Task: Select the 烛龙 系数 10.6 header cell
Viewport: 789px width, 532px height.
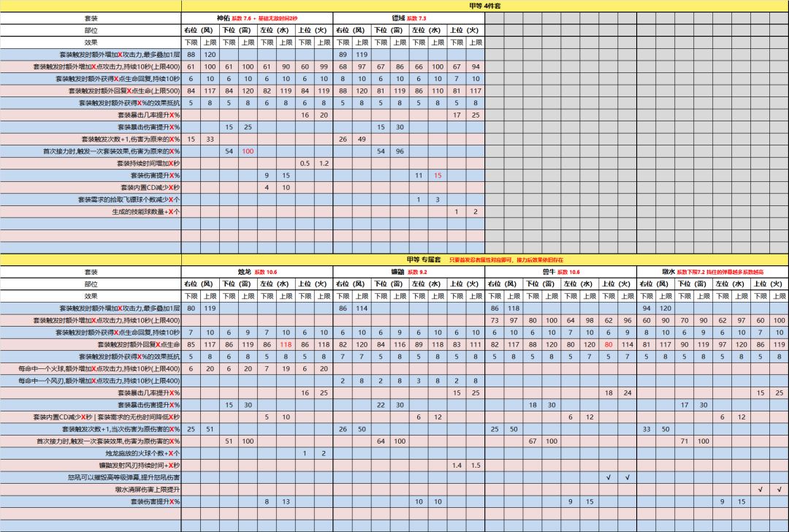Action: coord(257,272)
